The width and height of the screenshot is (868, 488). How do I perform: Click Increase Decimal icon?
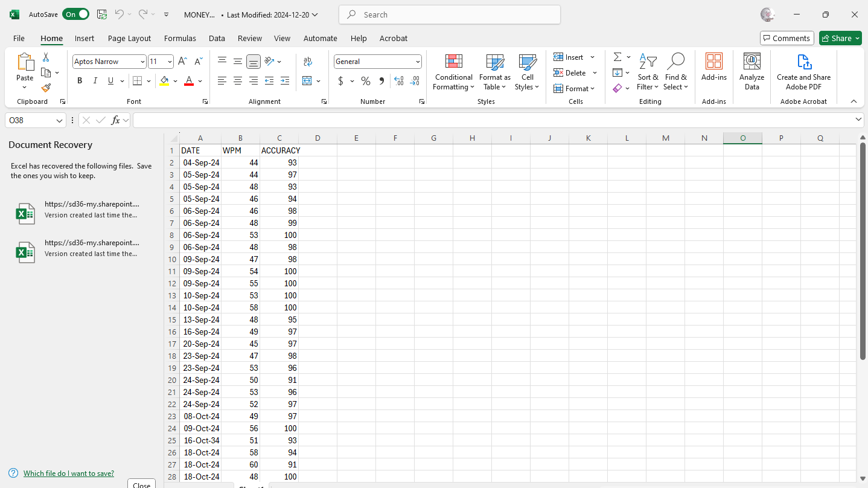(x=399, y=81)
